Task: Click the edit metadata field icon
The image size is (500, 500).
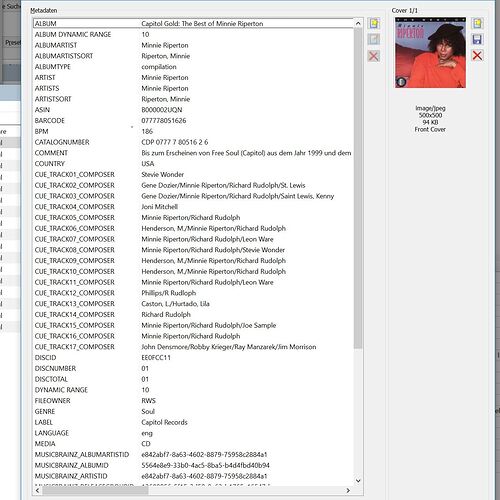Action: coord(374,40)
